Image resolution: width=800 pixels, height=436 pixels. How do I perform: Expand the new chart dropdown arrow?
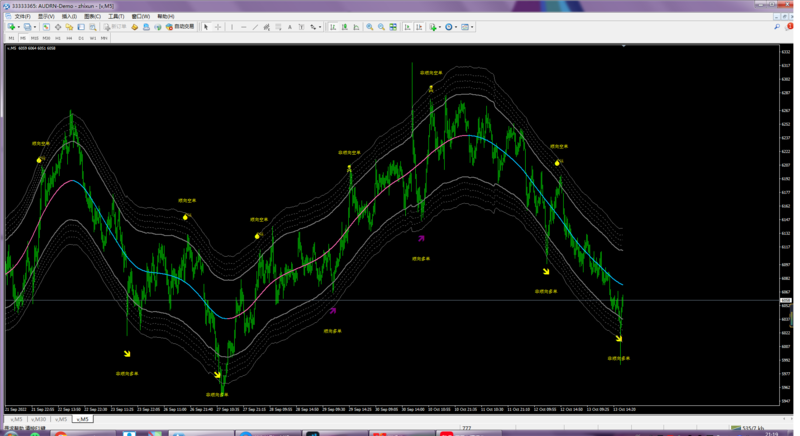pos(19,27)
